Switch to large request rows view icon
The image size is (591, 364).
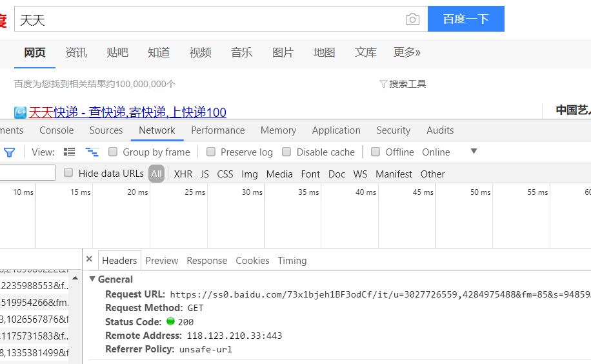pos(69,152)
